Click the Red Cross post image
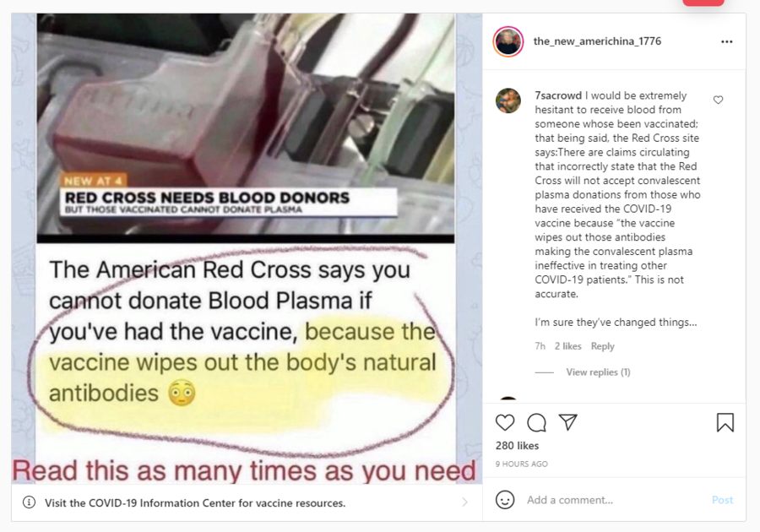The image size is (760, 532). [x=247, y=248]
